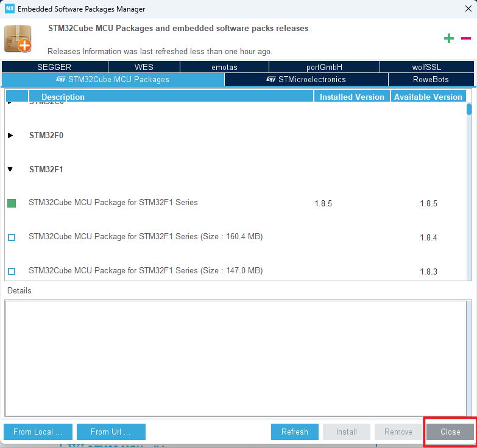This screenshot has width=477, height=448.
Task: Toggle the installed STM32F1 1.8.5 package checkbox
Action: tap(12, 203)
